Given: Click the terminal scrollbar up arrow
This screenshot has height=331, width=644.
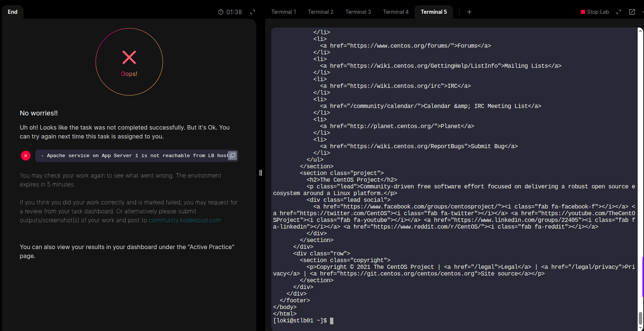Looking at the screenshot, I should tap(640, 31).
